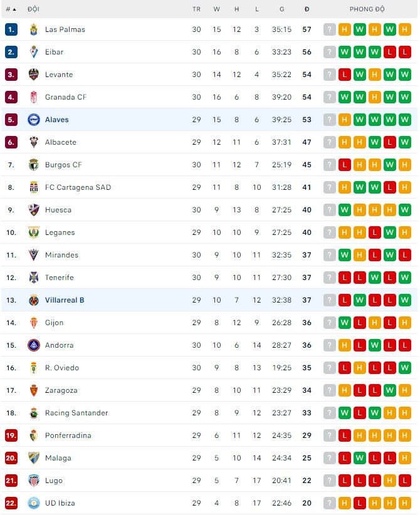This screenshot has width=420, height=515.
Task: Sort standings by the W wins column
Action: pos(216,9)
